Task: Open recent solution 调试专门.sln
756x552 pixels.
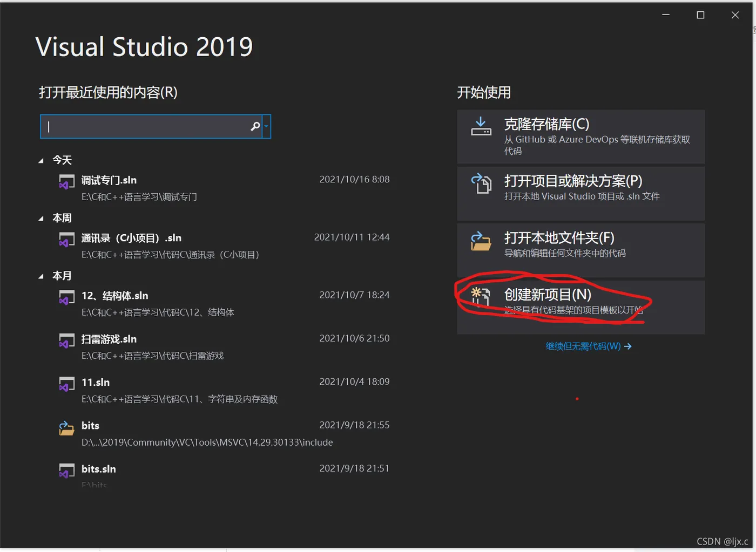Action: pos(224,188)
